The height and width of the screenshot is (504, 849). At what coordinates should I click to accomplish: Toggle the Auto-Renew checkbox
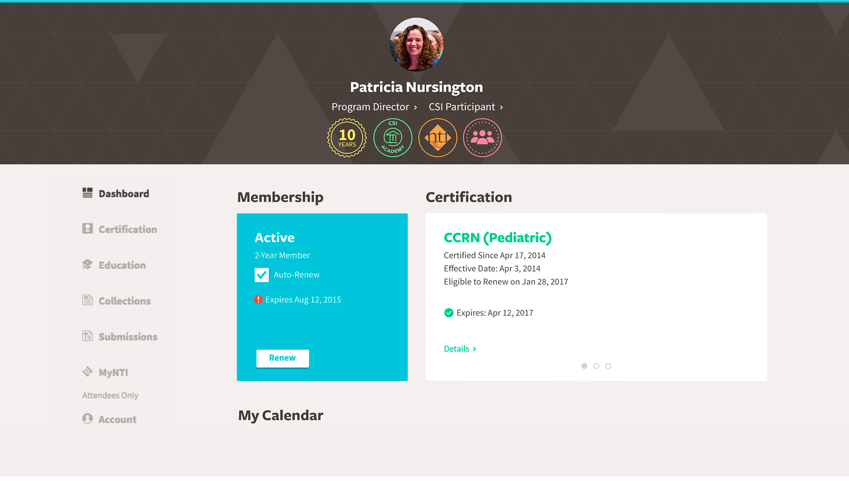point(262,275)
